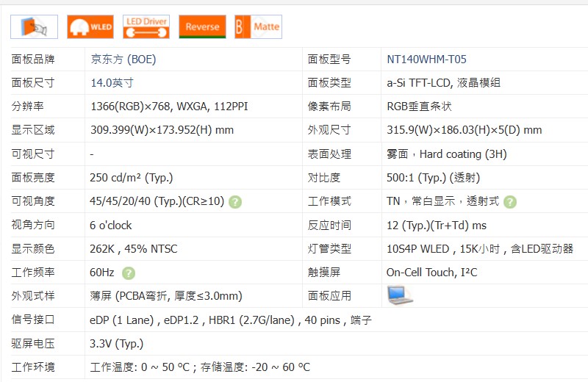This screenshot has height=382, width=588.
Task: Click the laptop panel application icon
Action: [400, 295]
